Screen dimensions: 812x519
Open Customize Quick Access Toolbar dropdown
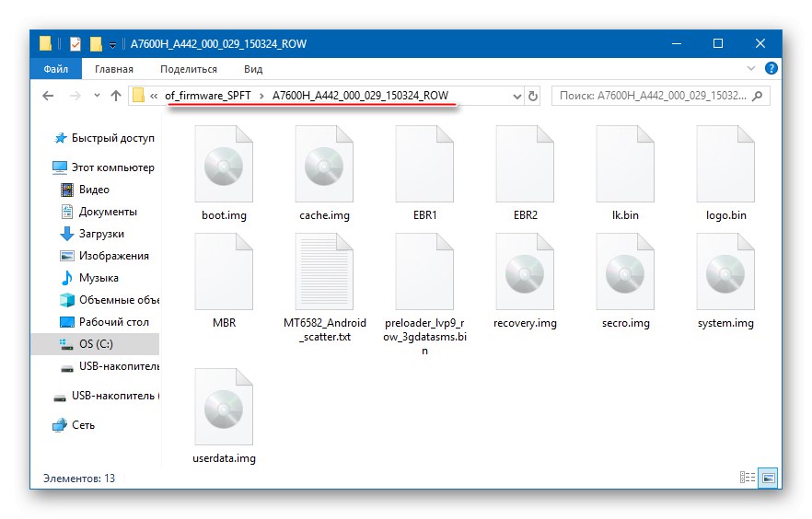click(x=112, y=45)
